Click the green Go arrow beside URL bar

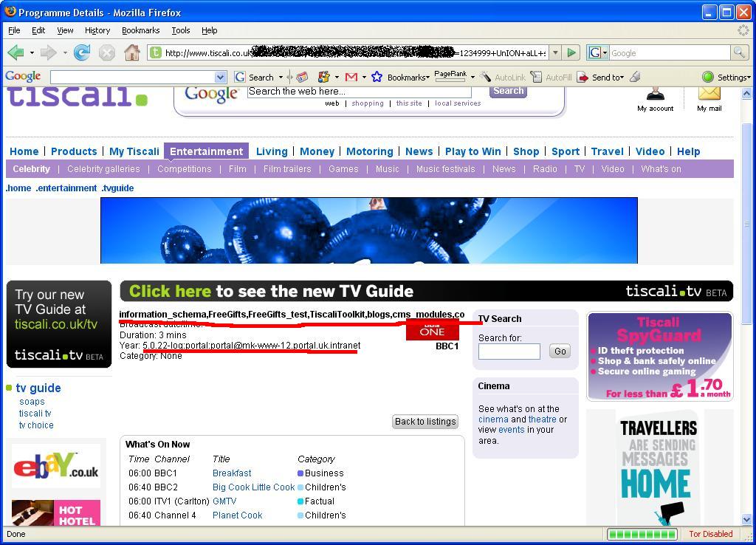click(571, 52)
